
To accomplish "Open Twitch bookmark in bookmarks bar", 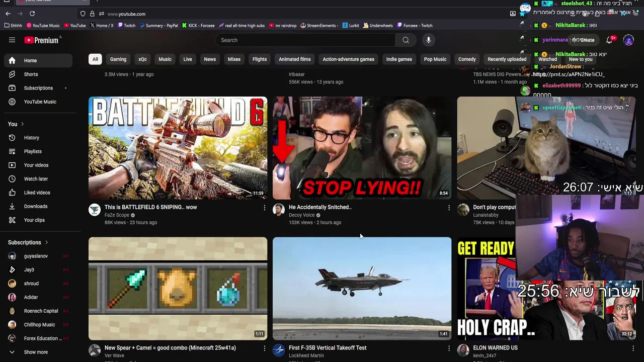I will [x=126, y=26].
